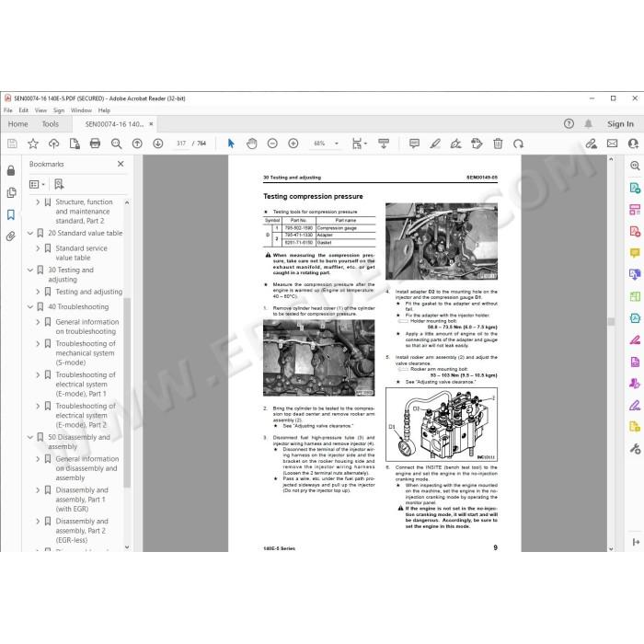The image size is (644, 644).
Task: Click the Delete trash icon
Action: (x=498, y=144)
